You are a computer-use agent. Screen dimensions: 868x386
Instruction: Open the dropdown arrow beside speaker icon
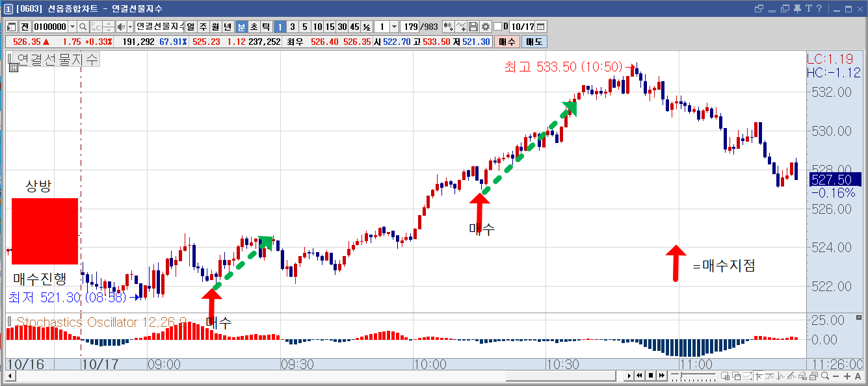point(130,27)
